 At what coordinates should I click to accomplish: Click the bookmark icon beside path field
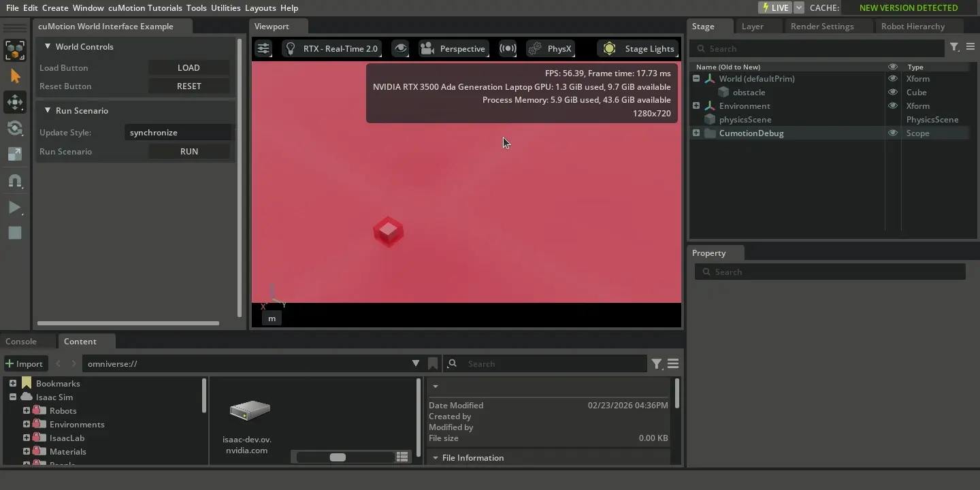tap(433, 363)
